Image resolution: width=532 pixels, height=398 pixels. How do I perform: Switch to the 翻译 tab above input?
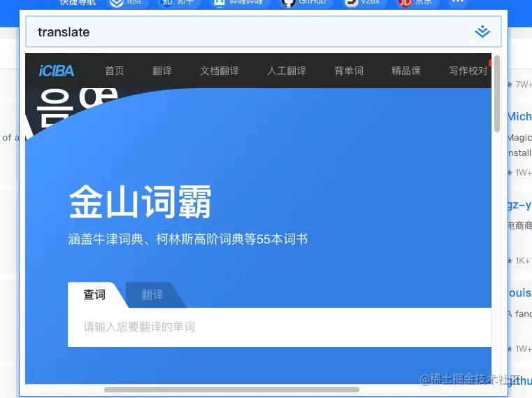152,294
